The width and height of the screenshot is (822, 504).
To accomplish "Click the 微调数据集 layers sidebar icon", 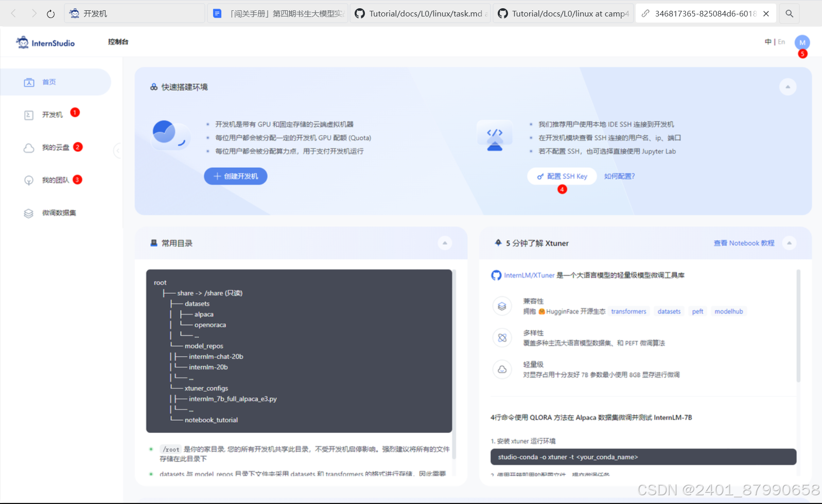I will coord(29,213).
